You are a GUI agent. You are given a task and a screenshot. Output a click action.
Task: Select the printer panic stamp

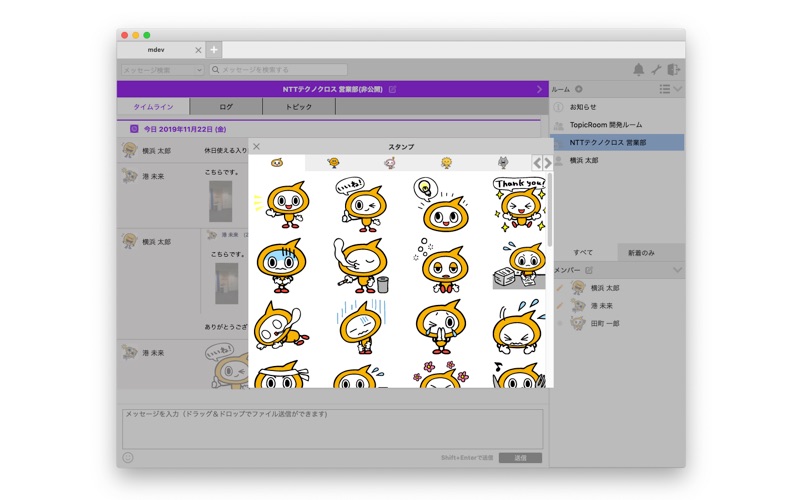tap(519, 265)
